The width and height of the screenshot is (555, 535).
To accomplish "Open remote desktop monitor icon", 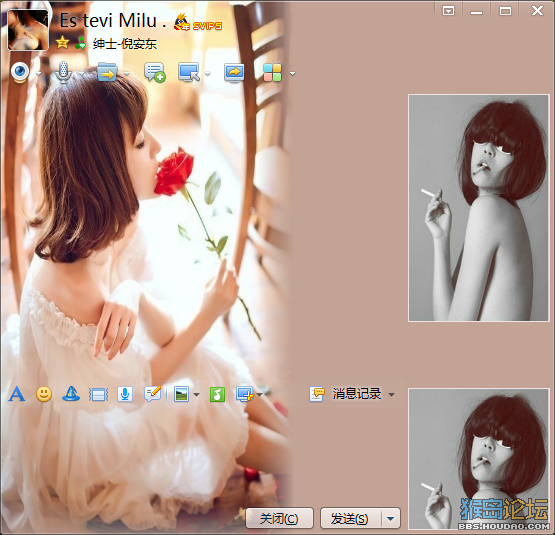I will pyautogui.click(x=189, y=72).
